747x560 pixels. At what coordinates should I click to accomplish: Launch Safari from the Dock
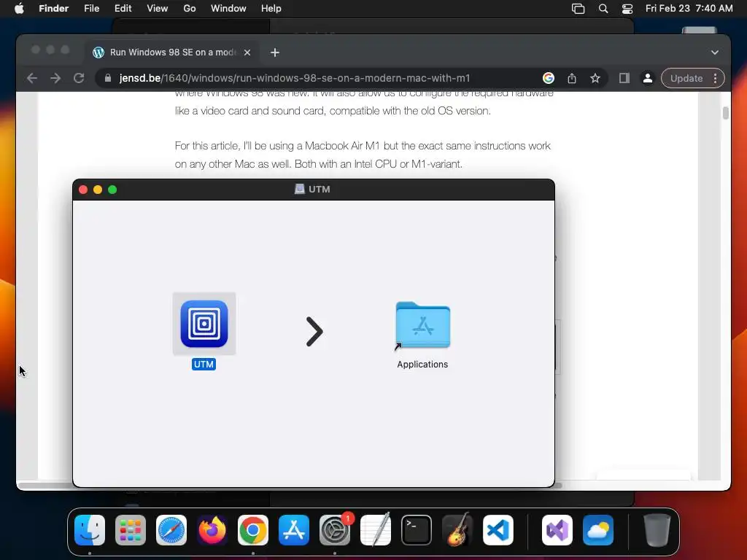pyautogui.click(x=171, y=530)
